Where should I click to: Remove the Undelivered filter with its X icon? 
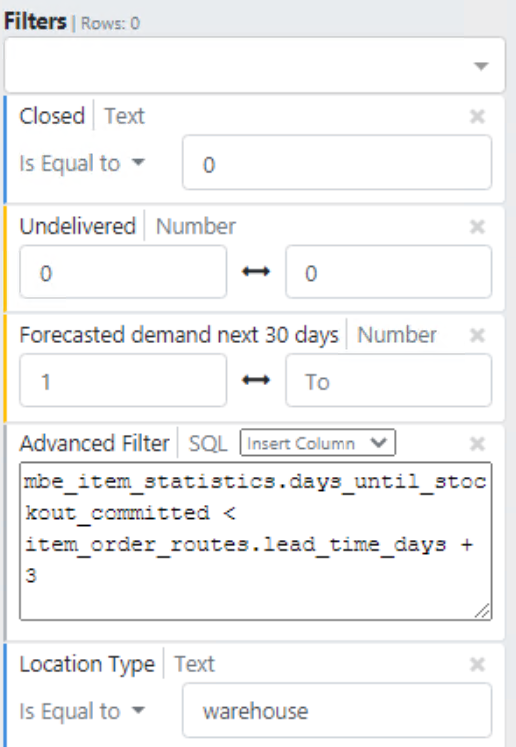pos(477,226)
